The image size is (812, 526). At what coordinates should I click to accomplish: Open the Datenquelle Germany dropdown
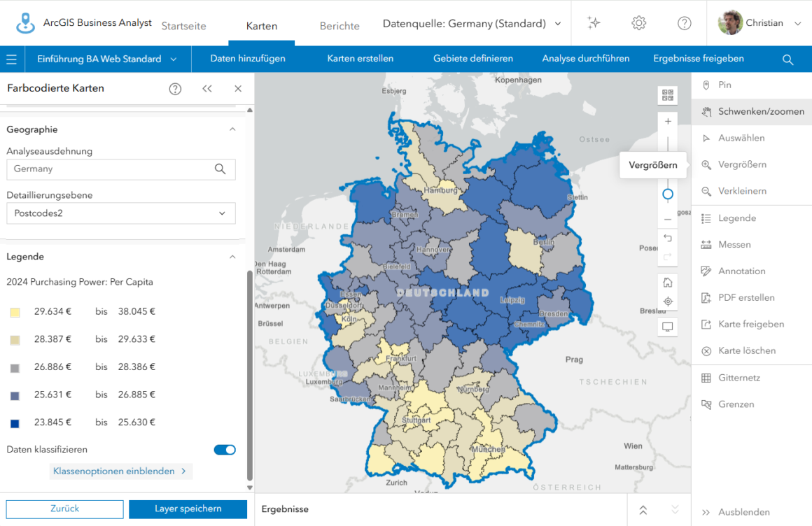[x=472, y=24]
